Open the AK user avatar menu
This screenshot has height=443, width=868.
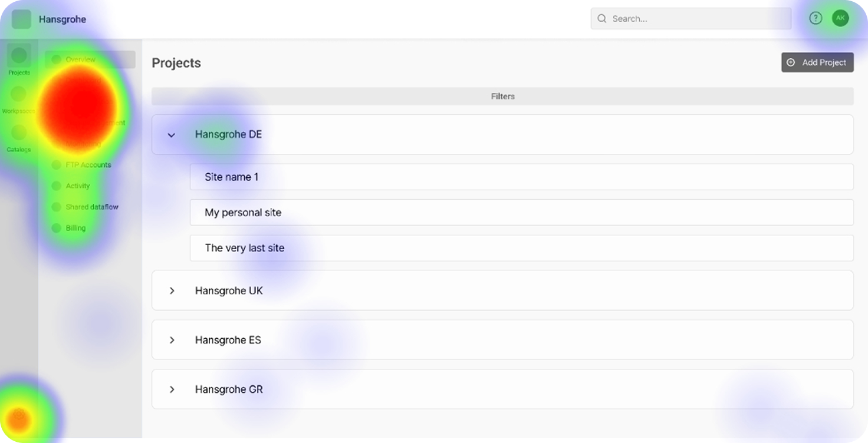[x=840, y=18]
